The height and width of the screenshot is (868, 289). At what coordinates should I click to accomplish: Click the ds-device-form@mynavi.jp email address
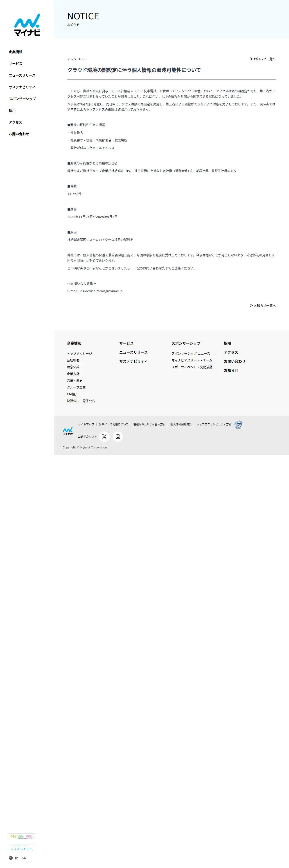click(x=101, y=291)
